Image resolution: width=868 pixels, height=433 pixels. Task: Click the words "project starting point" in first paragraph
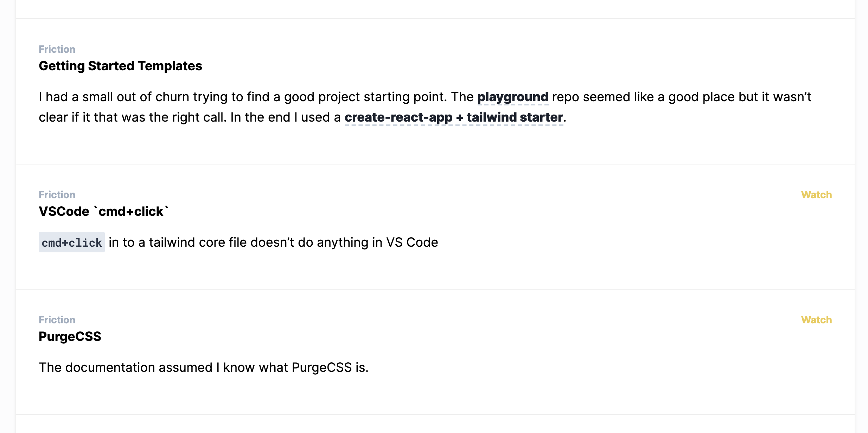pos(383,97)
